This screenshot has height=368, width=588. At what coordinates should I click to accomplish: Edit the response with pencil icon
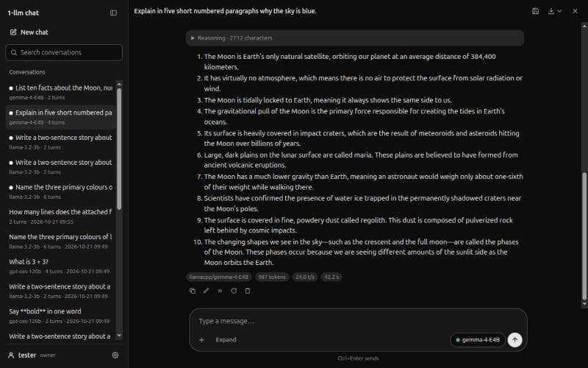coord(207,291)
